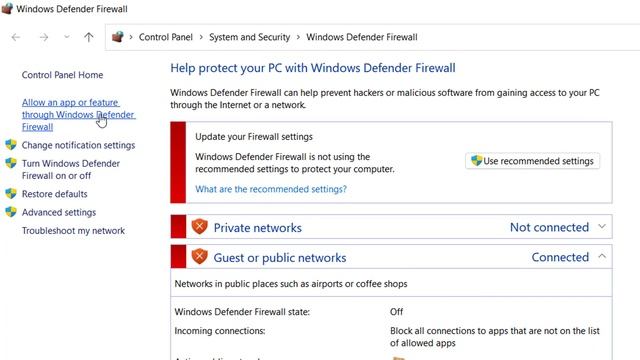Image resolution: width=640 pixels, height=360 pixels.
Task: Click the firewall icon in address bar
Action: click(x=118, y=37)
